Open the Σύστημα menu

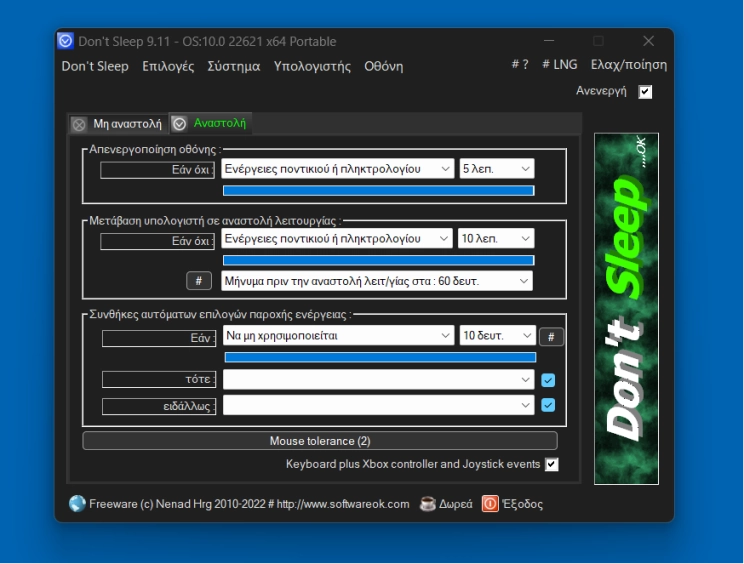coord(233,66)
